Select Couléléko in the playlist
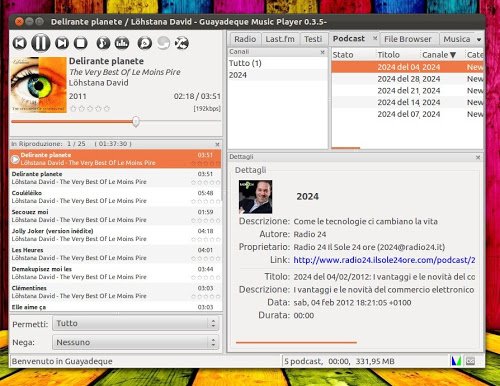Screen dimensions: 500x386 [115, 197]
